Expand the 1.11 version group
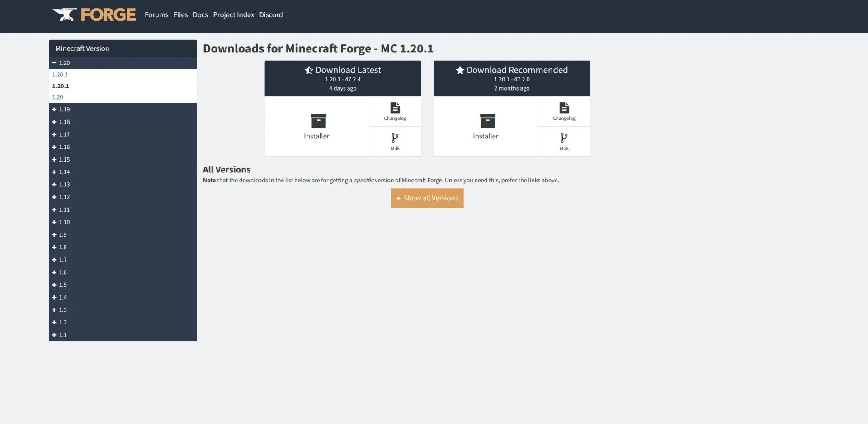868x424 pixels. coord(123,210)
